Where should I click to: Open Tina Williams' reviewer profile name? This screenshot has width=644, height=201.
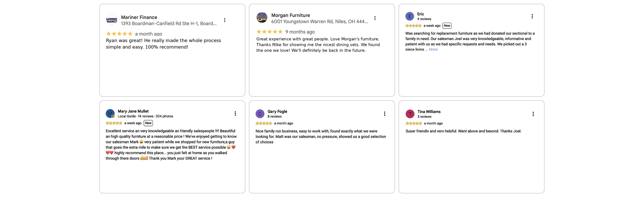click(429, 112)
